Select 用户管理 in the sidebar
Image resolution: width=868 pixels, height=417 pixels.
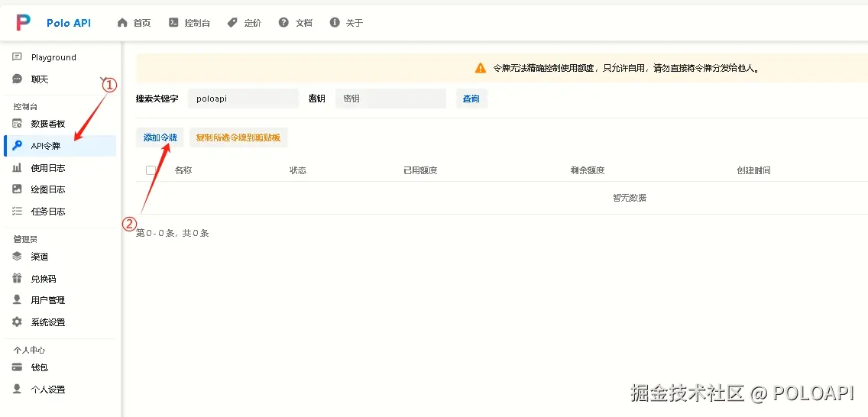tap(60, 299)
